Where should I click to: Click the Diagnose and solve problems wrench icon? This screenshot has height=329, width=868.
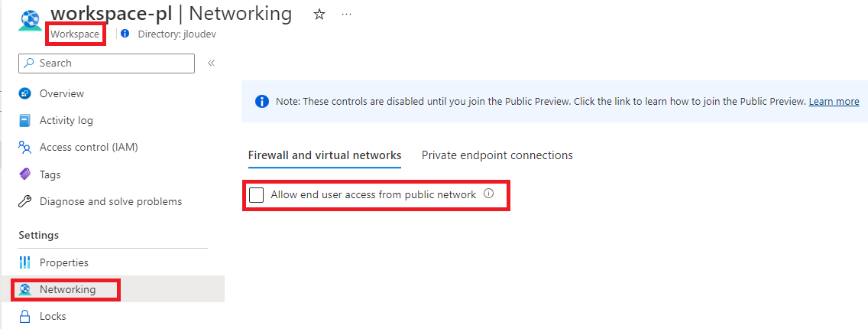(x=25, y=202)
